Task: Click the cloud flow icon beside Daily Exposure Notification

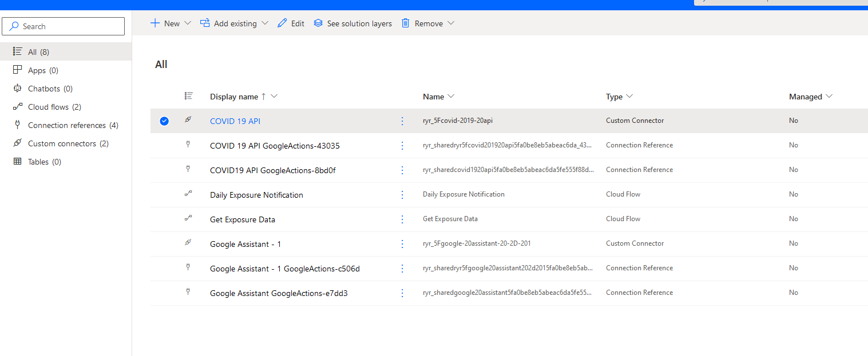Action: tap(188, 194)
